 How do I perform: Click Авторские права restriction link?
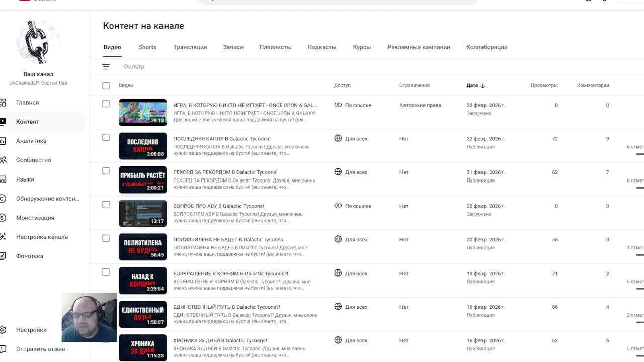420,105
